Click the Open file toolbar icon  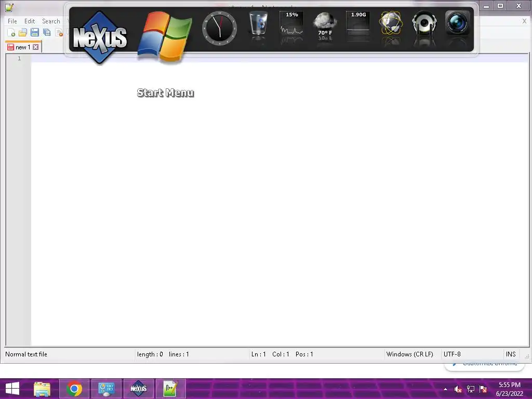coord(23,33)
